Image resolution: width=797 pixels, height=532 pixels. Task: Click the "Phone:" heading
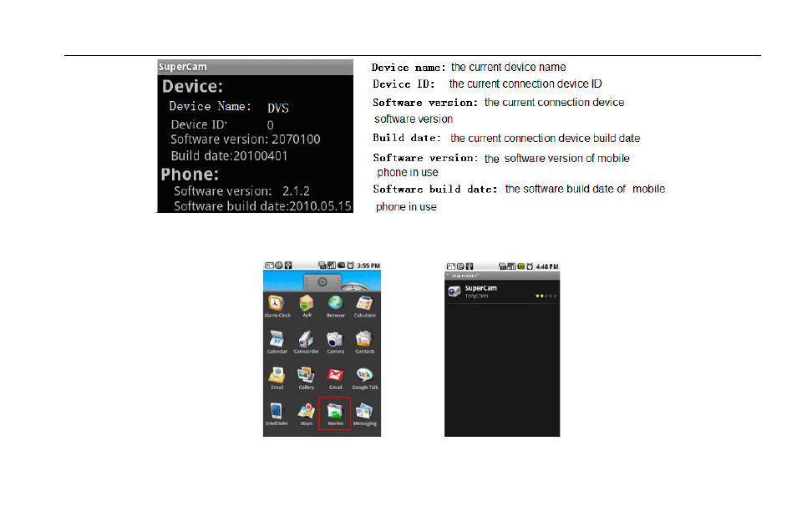coord(190,175)
